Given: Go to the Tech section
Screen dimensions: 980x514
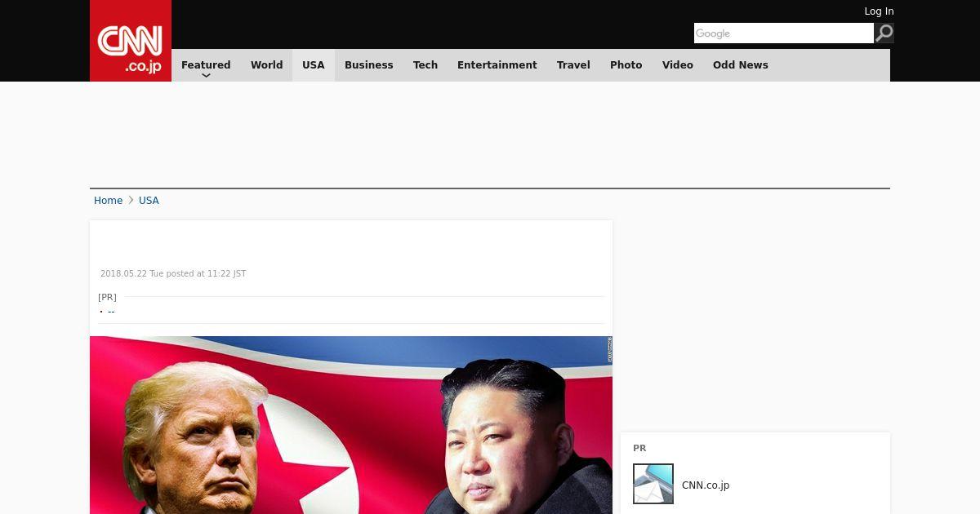Looking at the screenshot, I should [425, 65].
